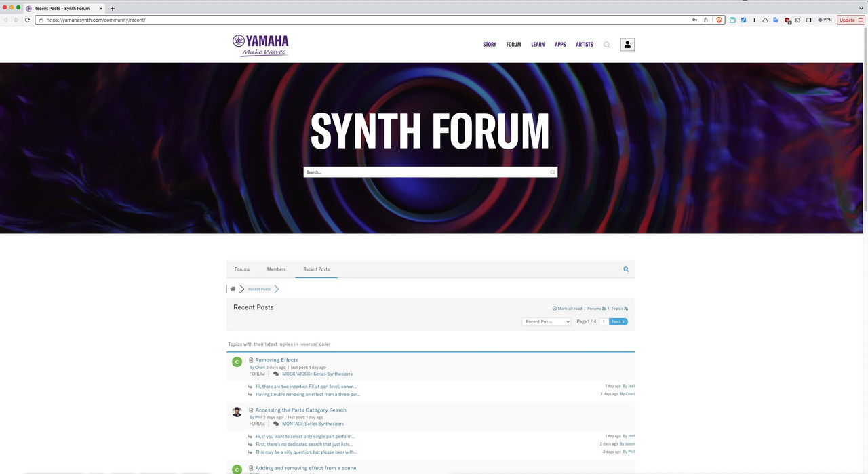The image size is (868, 474).
Task: Click the share icon in address bar
Action: (705, 20)
